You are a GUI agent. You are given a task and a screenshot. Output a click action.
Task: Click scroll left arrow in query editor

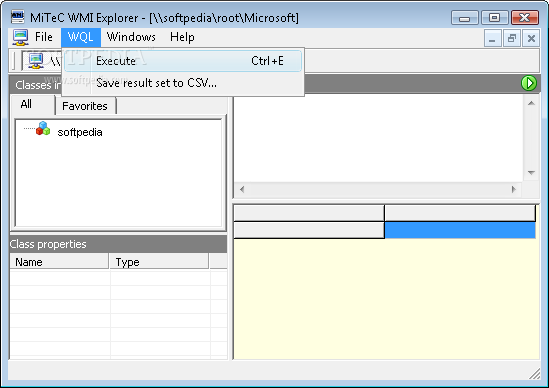(242, 189)
